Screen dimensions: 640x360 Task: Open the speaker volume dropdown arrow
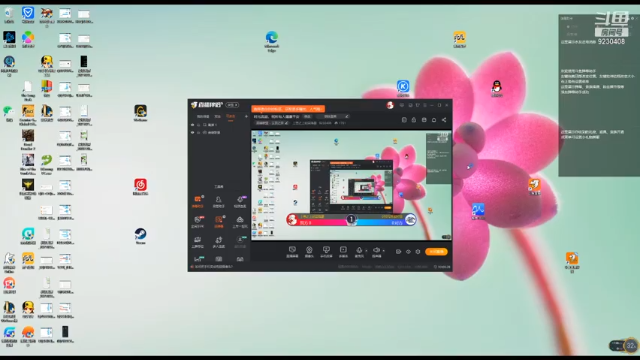[x=384, y=251]
